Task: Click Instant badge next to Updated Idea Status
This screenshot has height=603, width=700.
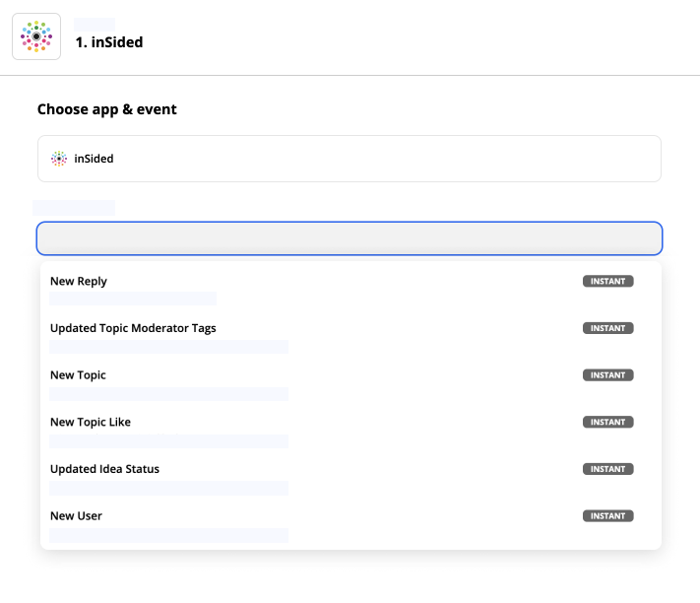Action: 607,469
